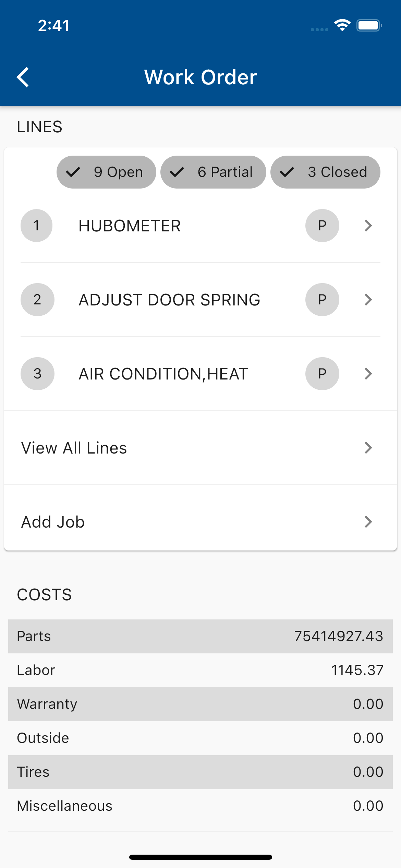Tap line number 1 circle badge
This screenshot has width=401, height=868.
pos(37,226)
